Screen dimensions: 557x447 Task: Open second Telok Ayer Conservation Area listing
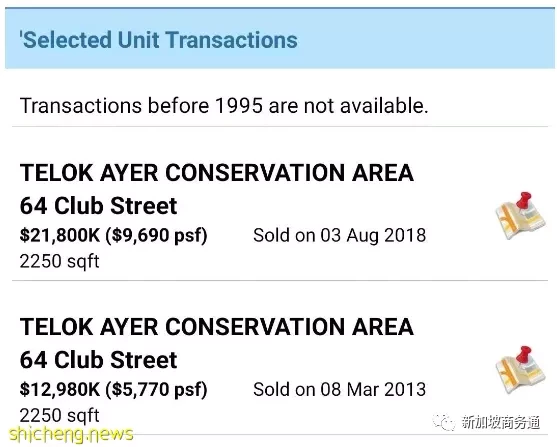click(280, 357)
